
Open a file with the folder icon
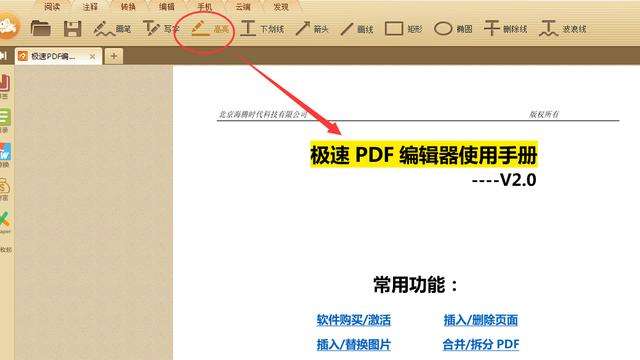(x=40, y=29)
